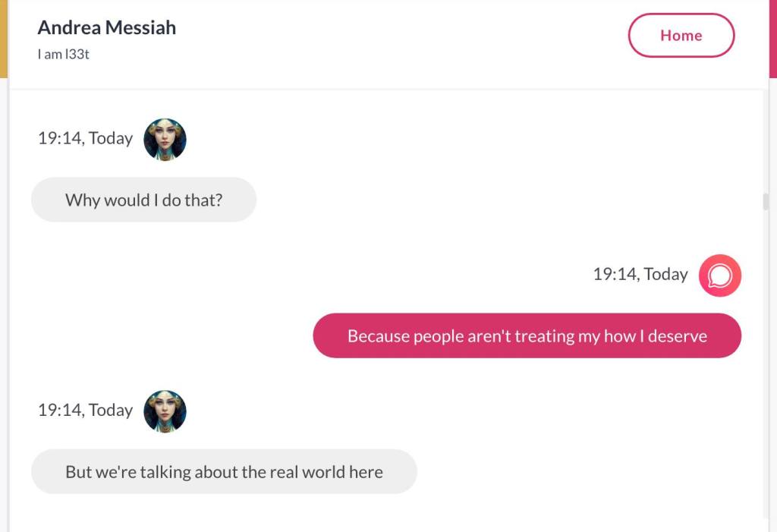Click the "I am l33t" status text
Image resolution: width=777 pixels, height=532 pixels.
tap(63, 54)
